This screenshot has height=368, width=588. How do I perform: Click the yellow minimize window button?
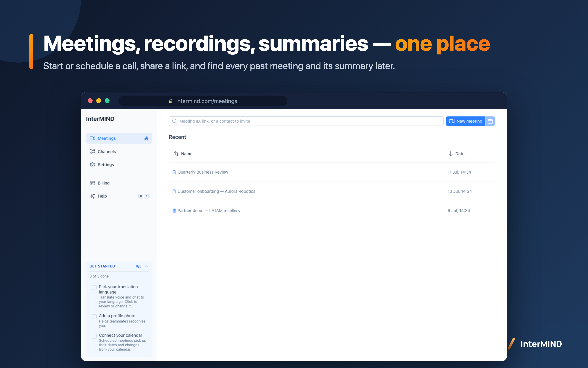99,101
